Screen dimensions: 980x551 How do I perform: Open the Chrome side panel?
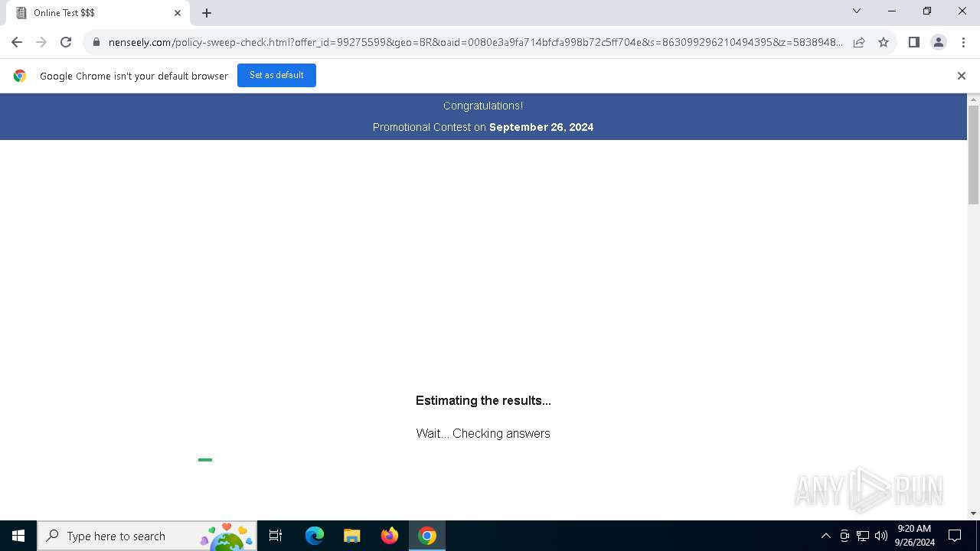(913, 42)
